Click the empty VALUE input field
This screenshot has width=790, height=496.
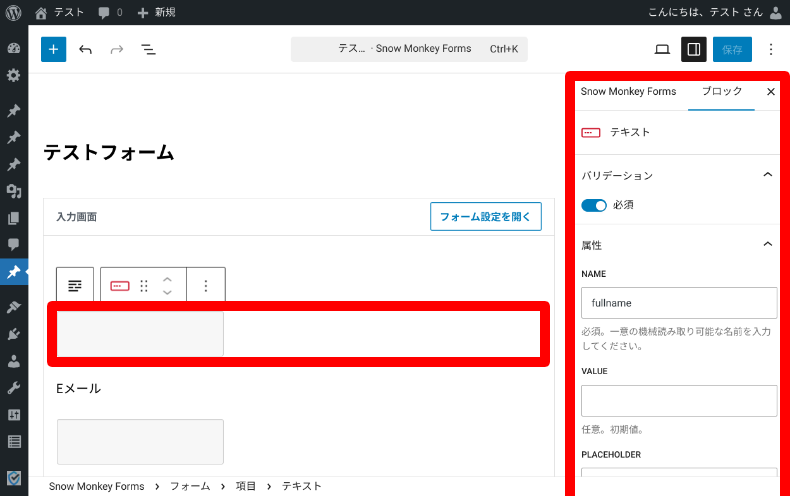point(679,401)
